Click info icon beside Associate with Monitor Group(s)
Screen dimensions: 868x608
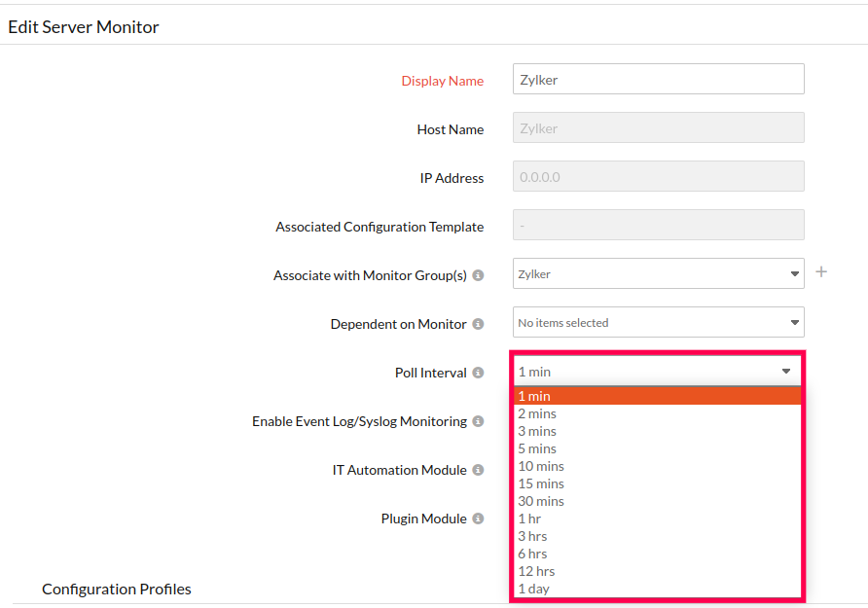(479, 275)
